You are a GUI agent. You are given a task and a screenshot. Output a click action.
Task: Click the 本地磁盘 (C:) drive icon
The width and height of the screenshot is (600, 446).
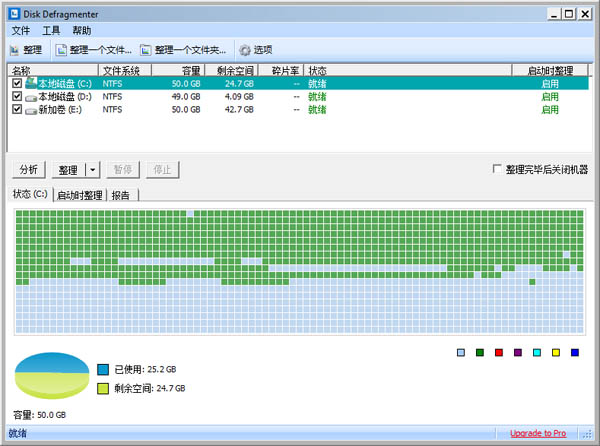click(31, 84)
